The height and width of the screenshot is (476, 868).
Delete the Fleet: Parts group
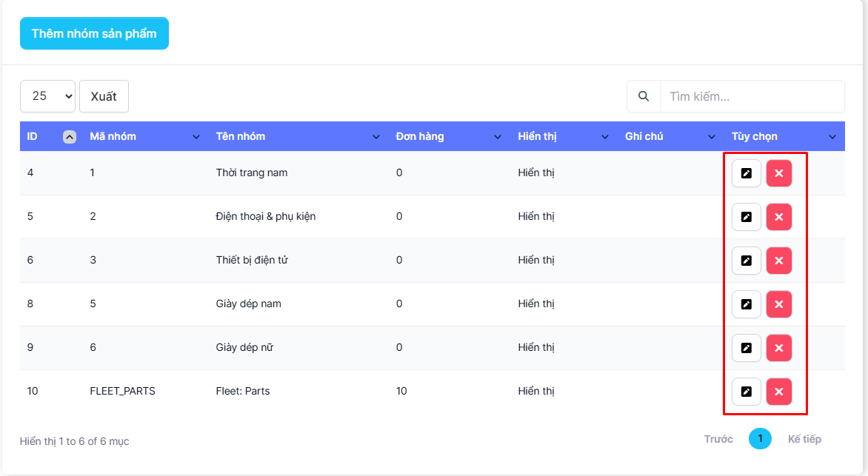pos(778,392)
